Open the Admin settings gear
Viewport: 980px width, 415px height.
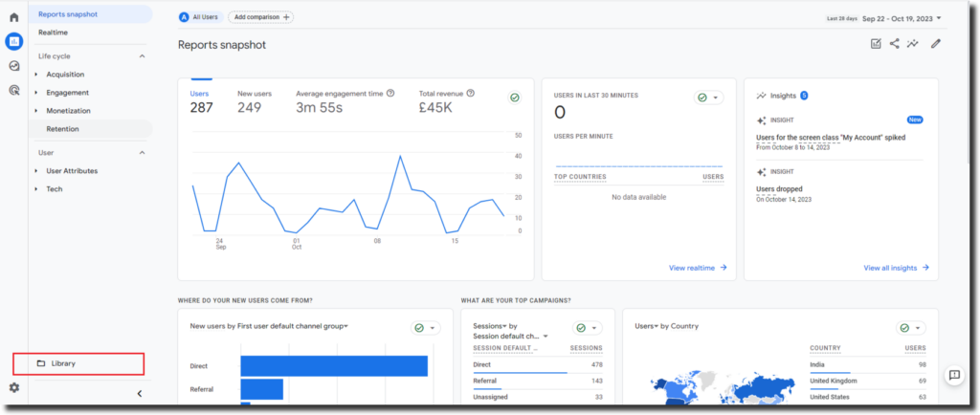(14, 387)
